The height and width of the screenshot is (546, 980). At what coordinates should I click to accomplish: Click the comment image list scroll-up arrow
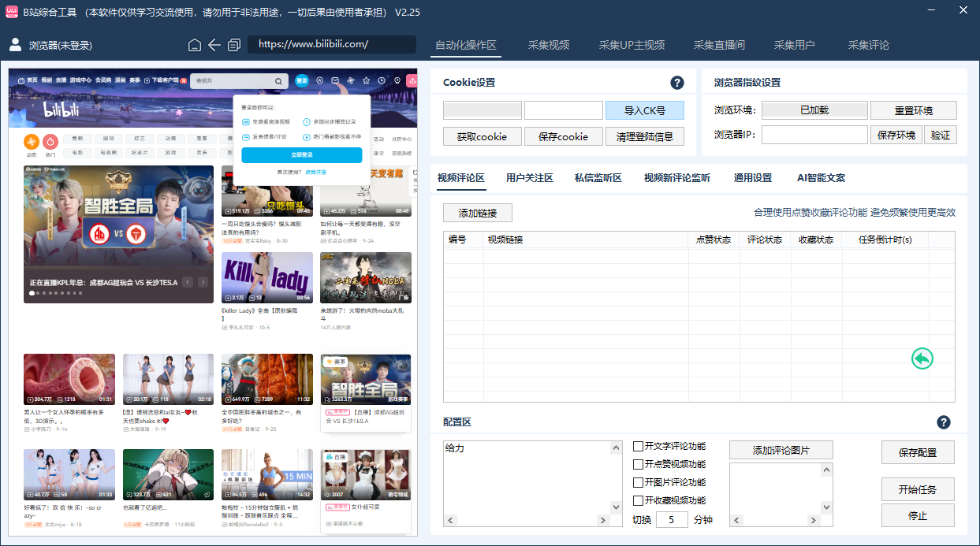[827, 470]
